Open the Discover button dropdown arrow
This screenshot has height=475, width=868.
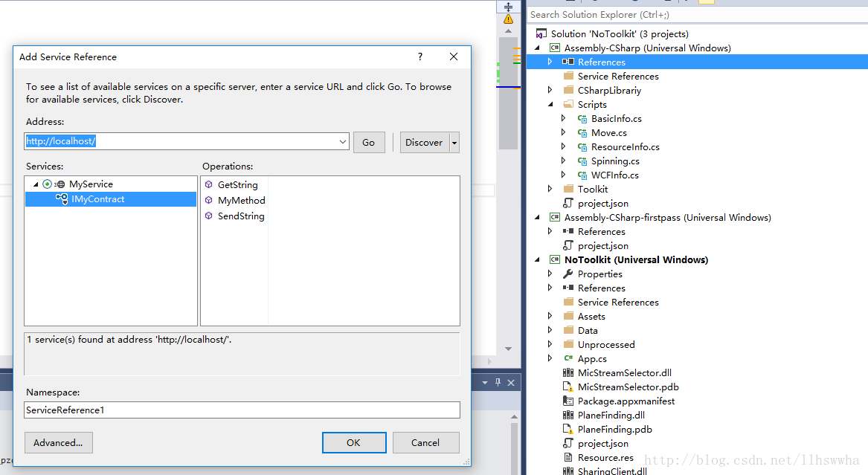454,142
